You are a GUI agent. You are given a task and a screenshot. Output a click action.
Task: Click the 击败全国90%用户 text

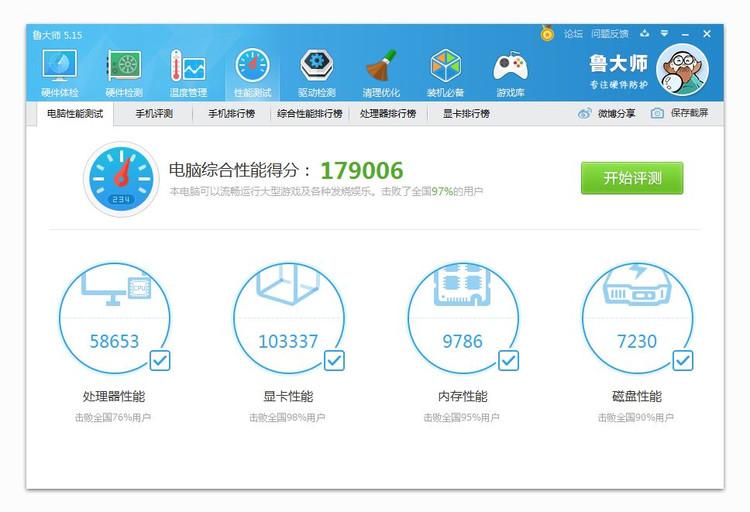click(636, 418)
